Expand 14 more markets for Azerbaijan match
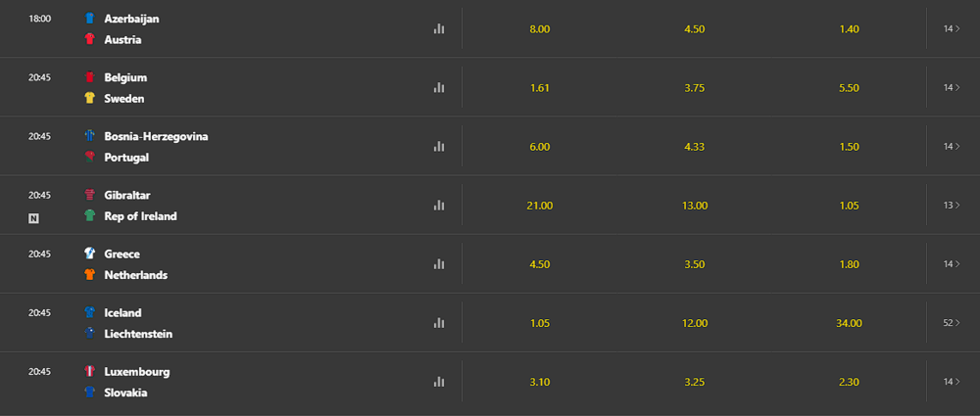Image resolution: width=980 pixels, height=416 pixels. pos(951,29)
